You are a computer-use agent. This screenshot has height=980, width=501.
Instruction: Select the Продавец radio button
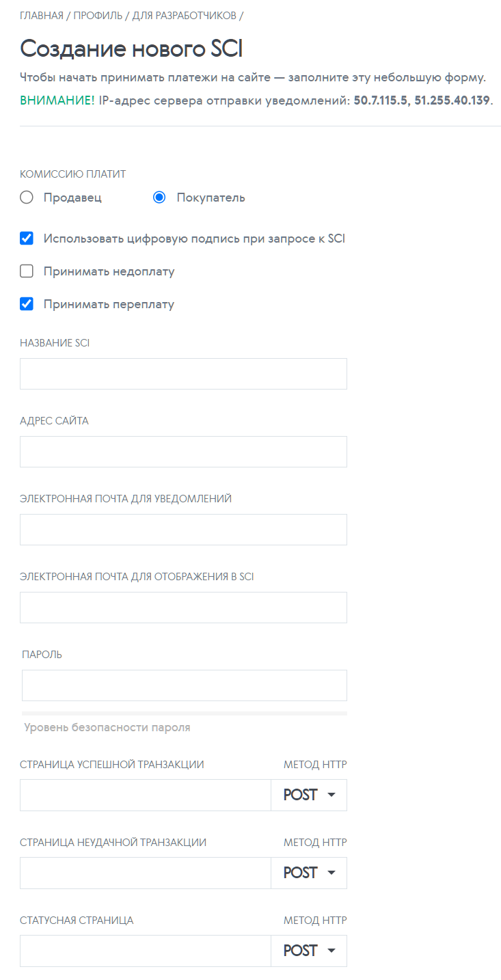click(x=27, y=198)
